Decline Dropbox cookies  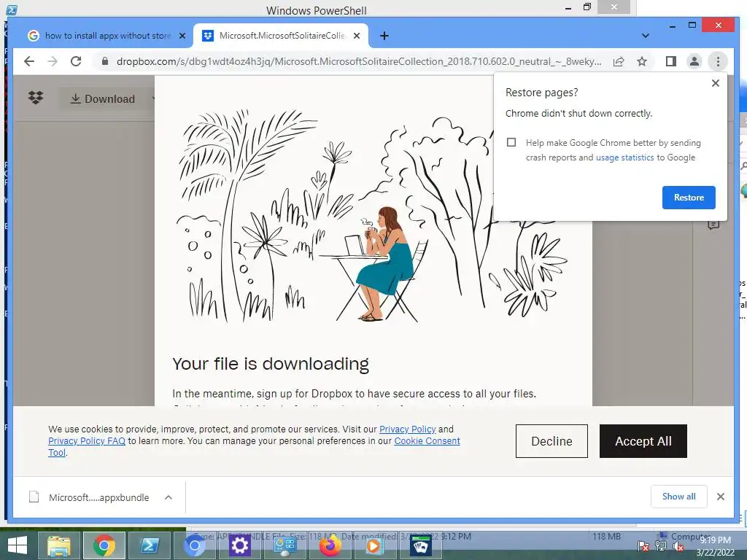(x=551, y=441)
